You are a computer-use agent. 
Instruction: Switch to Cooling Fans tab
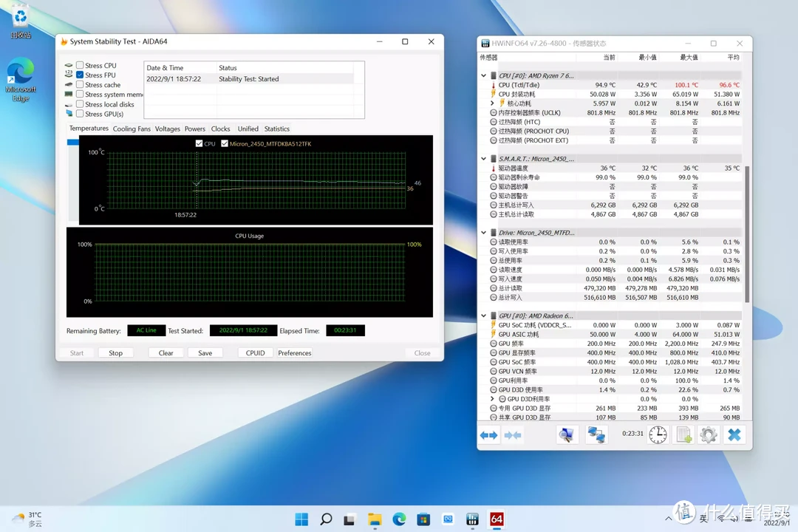click(x=132, y=129)
